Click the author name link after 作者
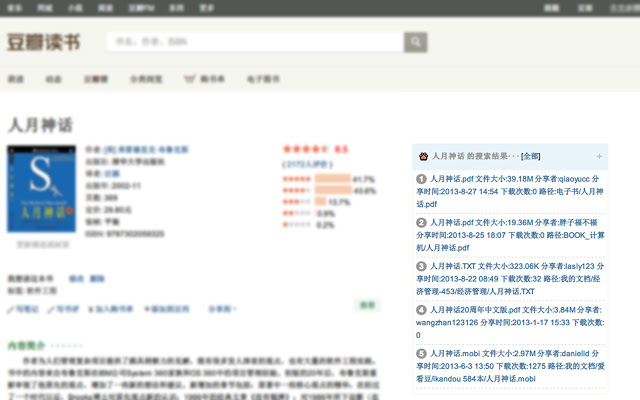Viewport: 640px width, 400px height. click(x=146, y=149)
